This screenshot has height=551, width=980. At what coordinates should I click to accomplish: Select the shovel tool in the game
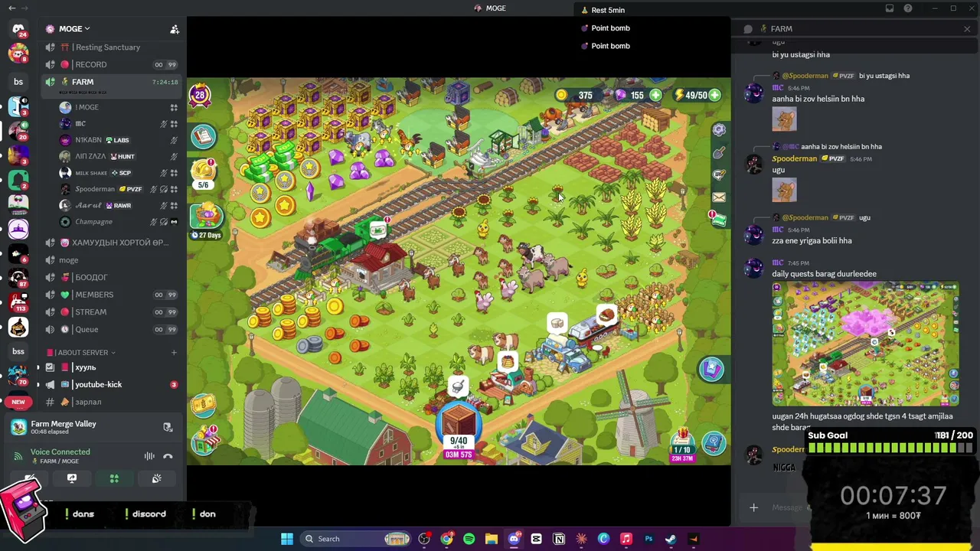pos(719,153)
